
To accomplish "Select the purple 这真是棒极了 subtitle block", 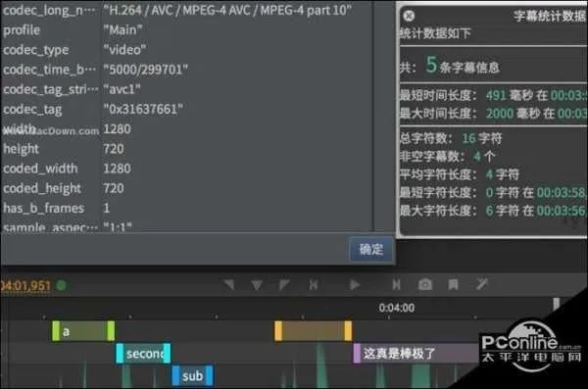I will (x=416, y=354).
